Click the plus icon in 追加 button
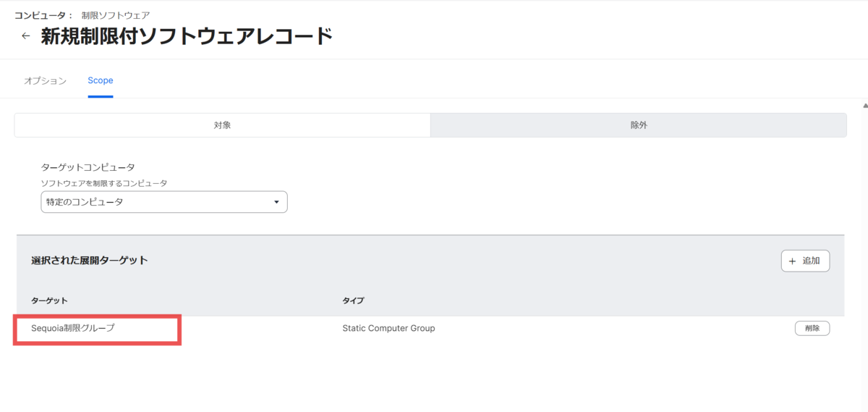The image size is (868, 412). 792,261
